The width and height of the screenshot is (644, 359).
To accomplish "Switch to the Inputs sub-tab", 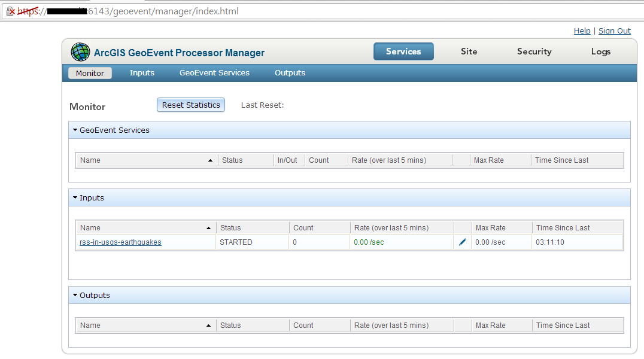I will (x=142, y=73).
